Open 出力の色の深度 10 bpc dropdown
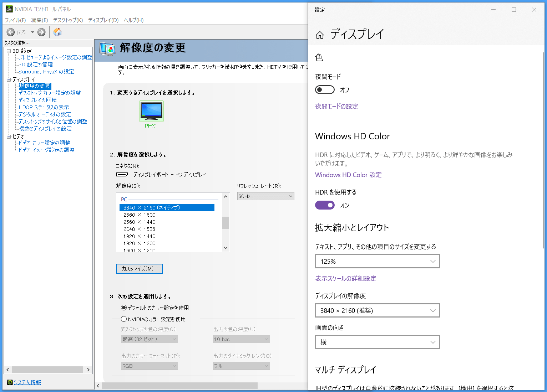The height and width of the screenshot is (392, 547). coord(242,339)
